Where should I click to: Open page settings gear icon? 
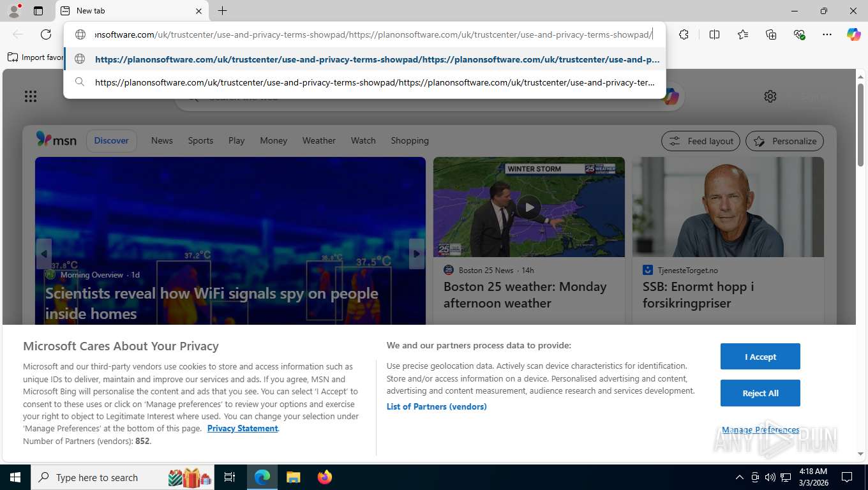(770, 96)
